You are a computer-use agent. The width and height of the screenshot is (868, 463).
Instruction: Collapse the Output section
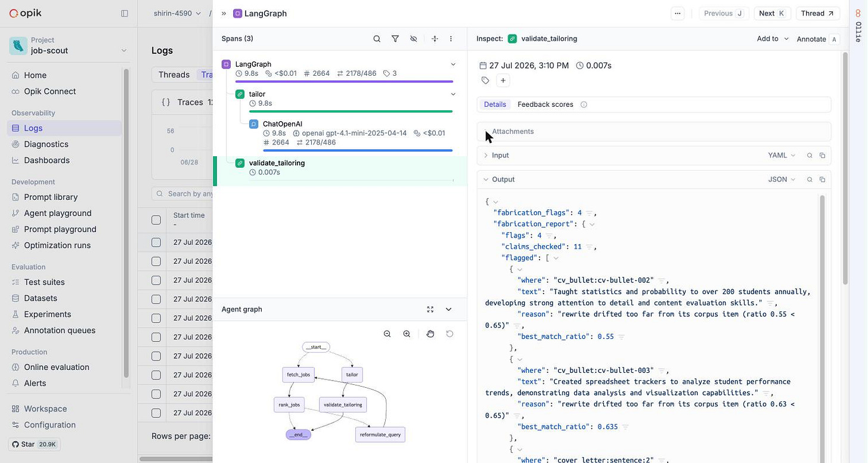(486, 179)
